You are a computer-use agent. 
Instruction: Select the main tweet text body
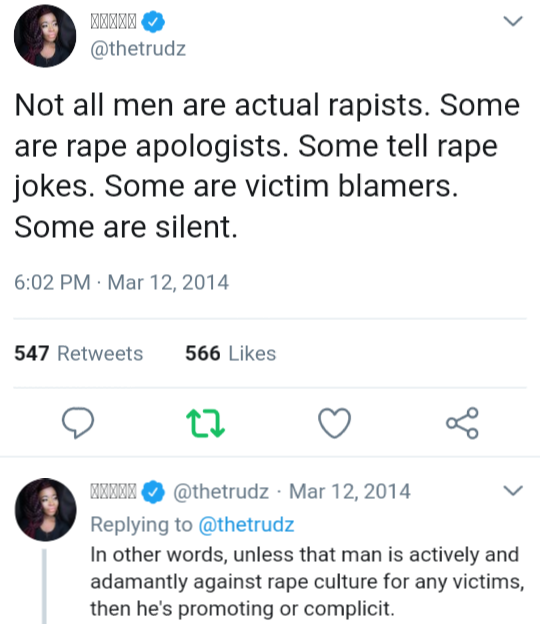click(267, 166)
